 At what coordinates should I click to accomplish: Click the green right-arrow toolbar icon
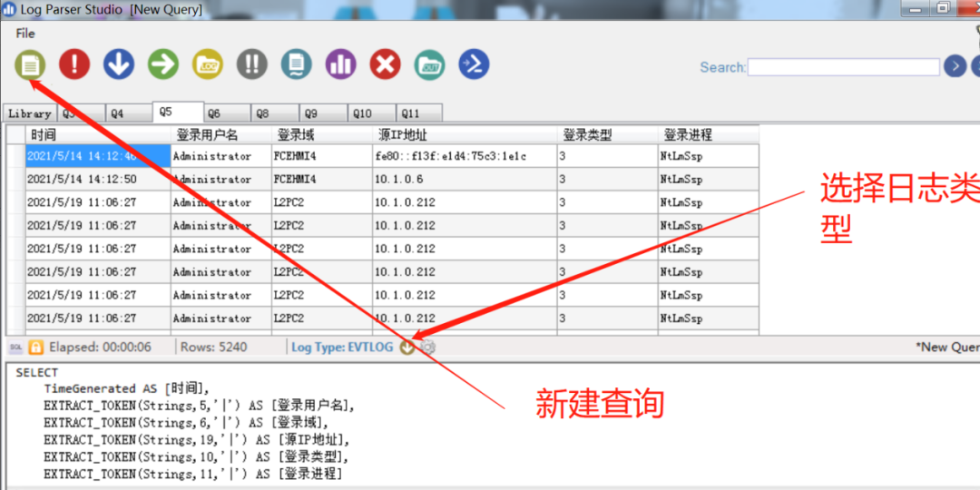pos(163,64)
